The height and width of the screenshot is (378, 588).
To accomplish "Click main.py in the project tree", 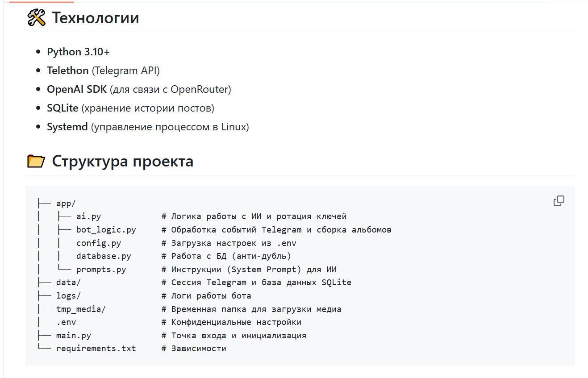I will (x=74, y=335).
